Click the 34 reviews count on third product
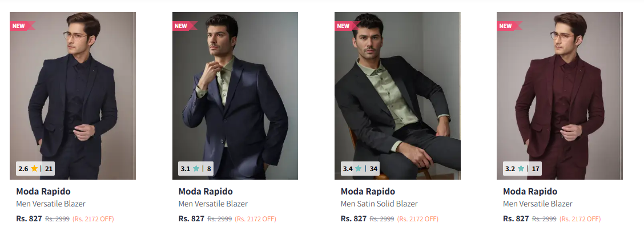 (373, 168)
